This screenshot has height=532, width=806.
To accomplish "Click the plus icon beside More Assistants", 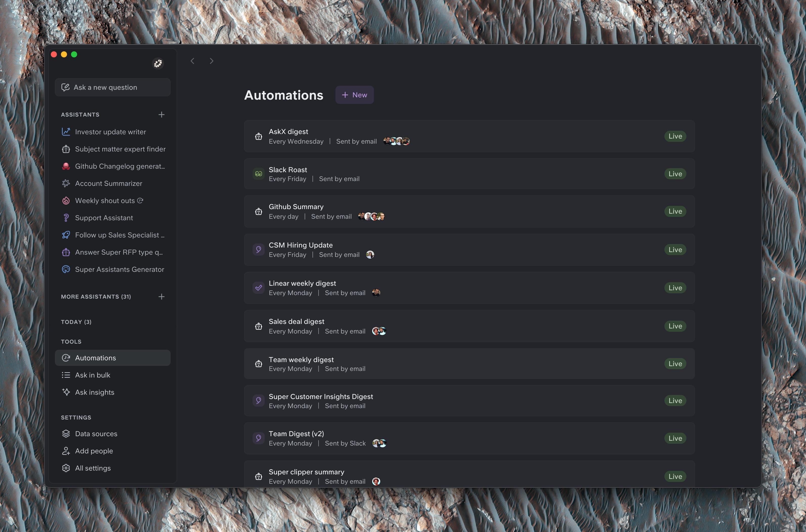I will tap(162, 297).
